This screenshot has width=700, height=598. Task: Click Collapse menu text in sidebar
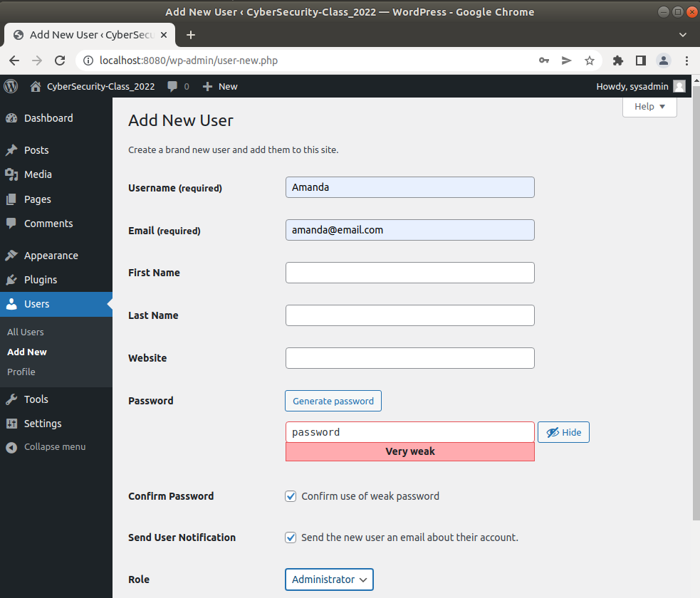(x=55, y=446)
